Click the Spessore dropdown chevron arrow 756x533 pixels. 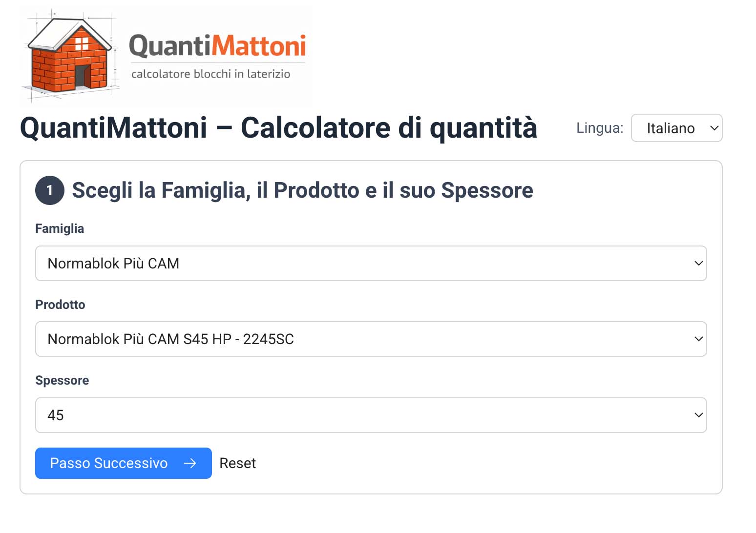point(698,415)
